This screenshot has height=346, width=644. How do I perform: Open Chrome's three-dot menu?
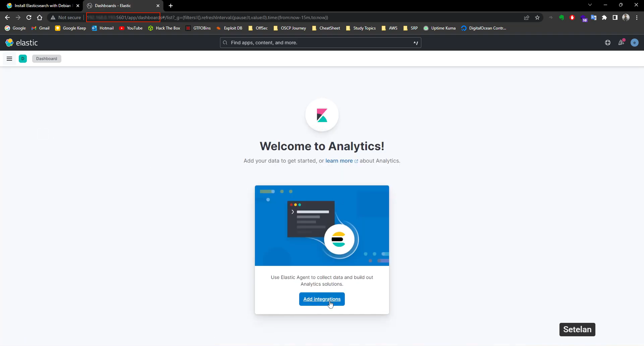pos(637,17)
